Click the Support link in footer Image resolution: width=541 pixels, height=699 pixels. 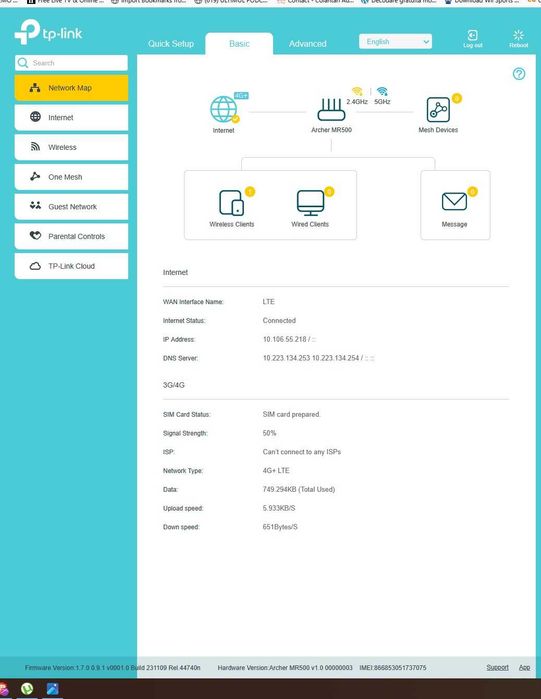(x=497, y=667)
